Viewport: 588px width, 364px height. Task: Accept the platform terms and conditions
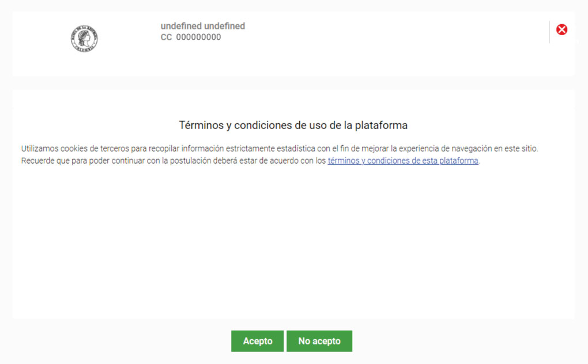coord(257,340)
